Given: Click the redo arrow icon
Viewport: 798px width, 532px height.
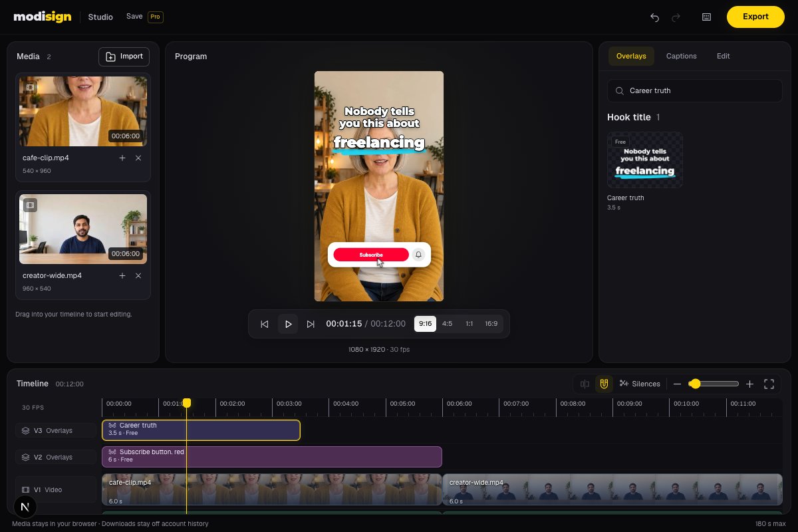Looking at the screenshot, I should click(x=676, y=17).
